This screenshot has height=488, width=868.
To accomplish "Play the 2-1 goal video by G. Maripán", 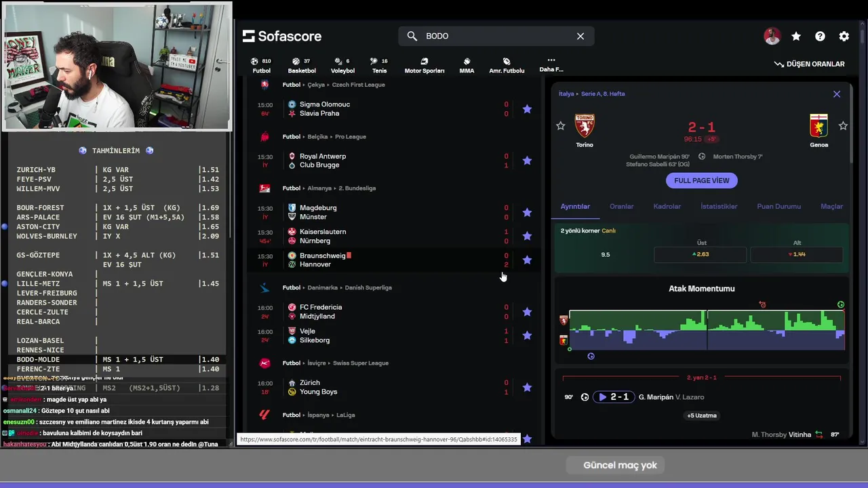I will pyautogui.click(x=614, y=397).
